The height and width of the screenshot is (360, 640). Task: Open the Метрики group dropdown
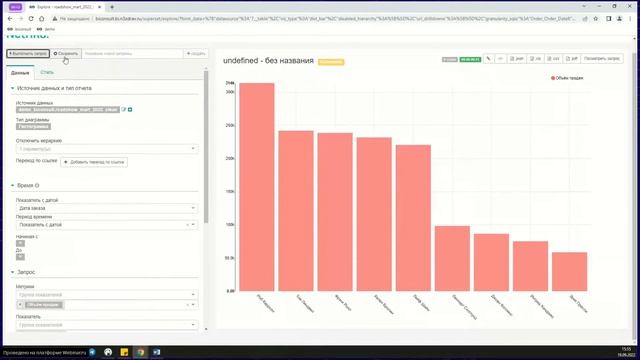tap(107, 295)
